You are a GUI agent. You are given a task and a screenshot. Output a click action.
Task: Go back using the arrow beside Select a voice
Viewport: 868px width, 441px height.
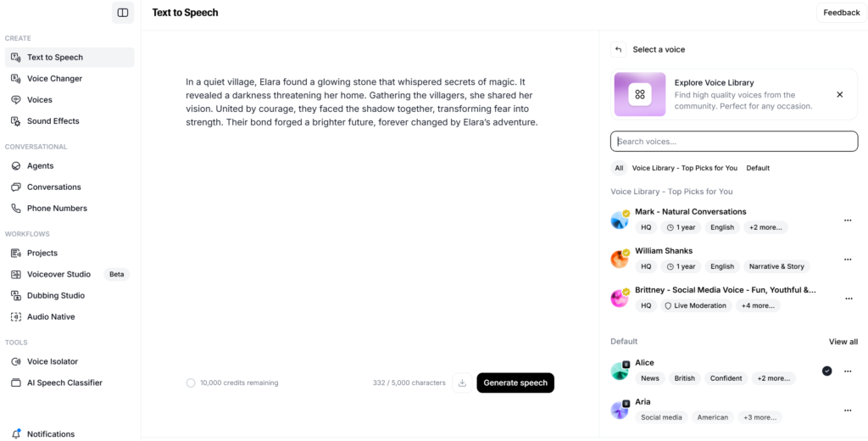point(618,49)
